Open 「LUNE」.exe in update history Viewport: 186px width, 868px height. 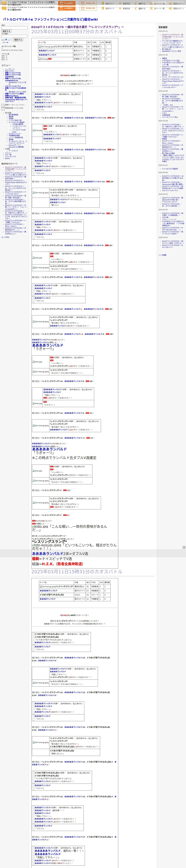(167, 105)
